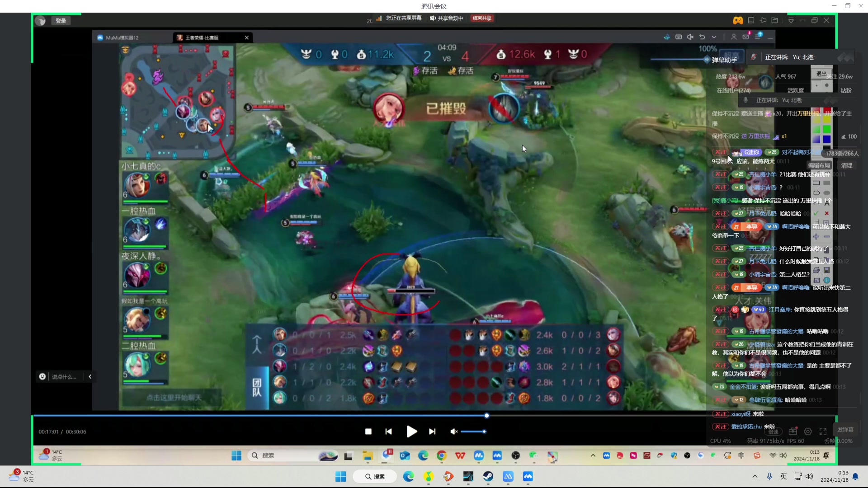This screenshot has width=868, height=488.
Task: Expand the system tray hidden icons chevron
Action: click(x=755, y=476)
